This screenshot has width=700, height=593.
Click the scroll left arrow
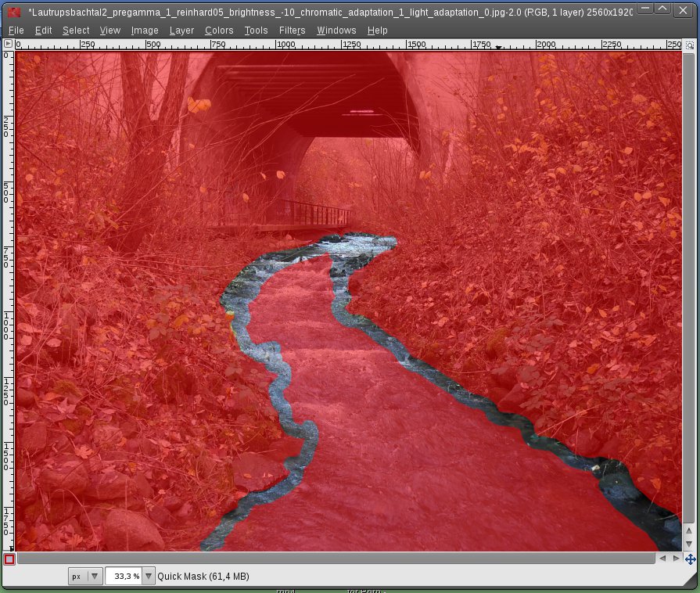tap(663, 559)
